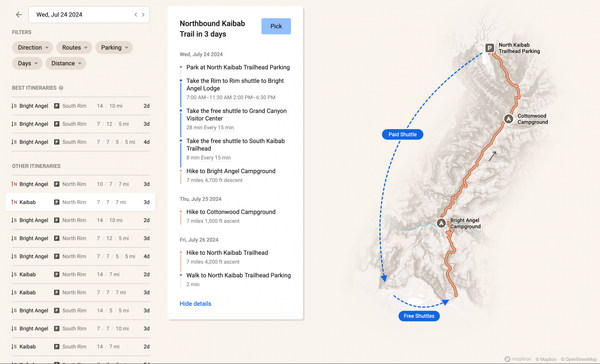Screen dimensions: 600x364
Task: Click 'Park at North Kaibab Trailhead Parking' step
Action: coord(238,67)
